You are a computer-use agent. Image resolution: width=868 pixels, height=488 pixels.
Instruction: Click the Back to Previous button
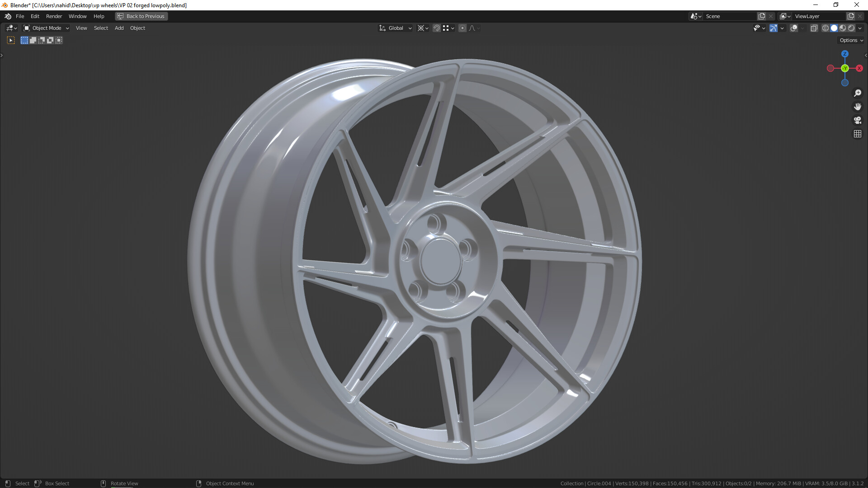coord(141,16)
